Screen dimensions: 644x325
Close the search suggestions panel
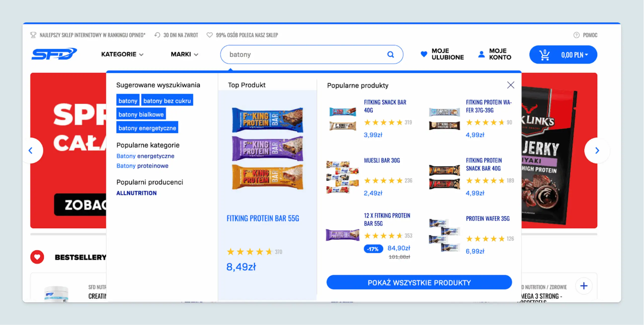[x=510, y=85]
